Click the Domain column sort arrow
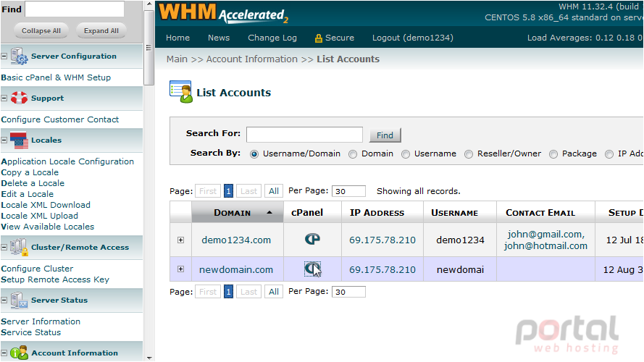The width and height of the screenshot is (644, 362). pos(269,212)
